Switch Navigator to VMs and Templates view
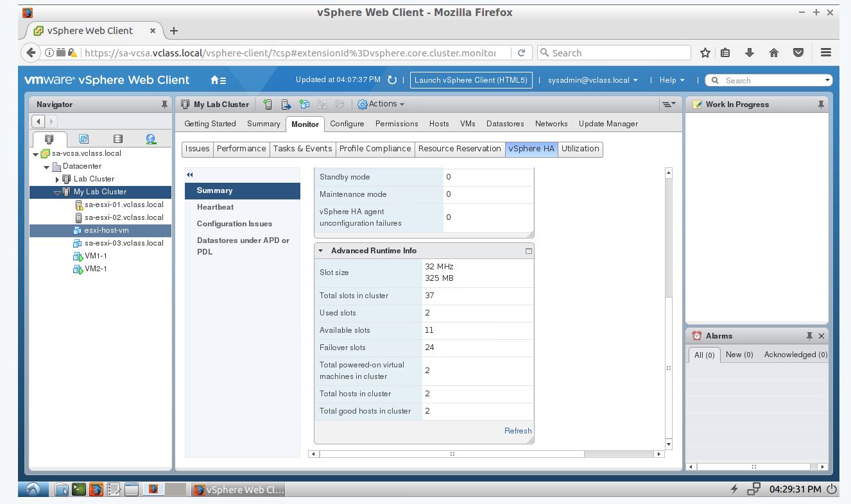Screen dimensions: 851x504 coord(83,139)
